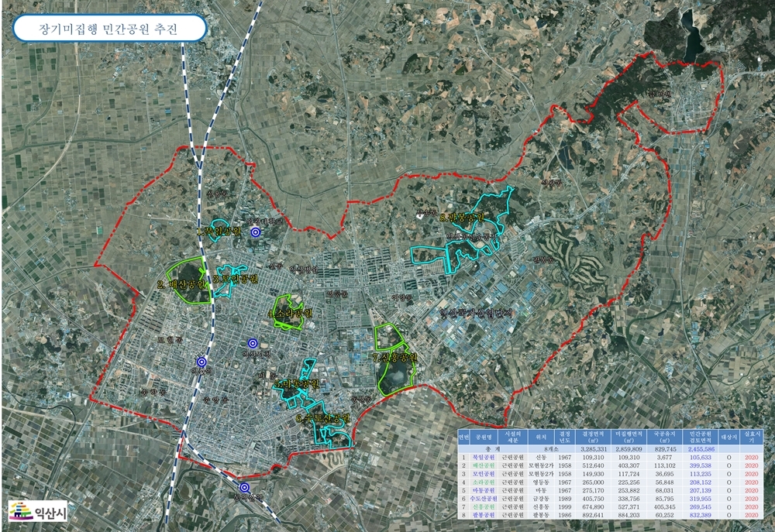
Task: Select the value 405,345
Action: coord(664,506)
